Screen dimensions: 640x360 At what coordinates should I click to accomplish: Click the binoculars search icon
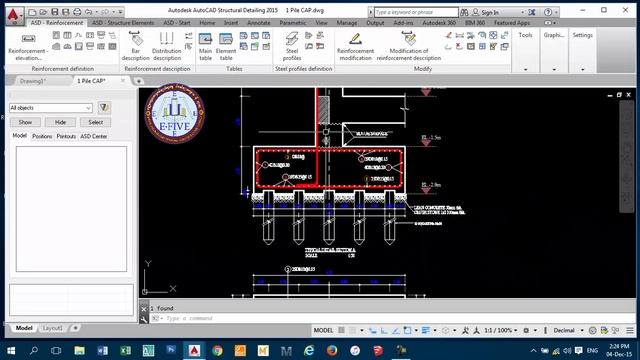pyautogui.click(x=464, y=12)
